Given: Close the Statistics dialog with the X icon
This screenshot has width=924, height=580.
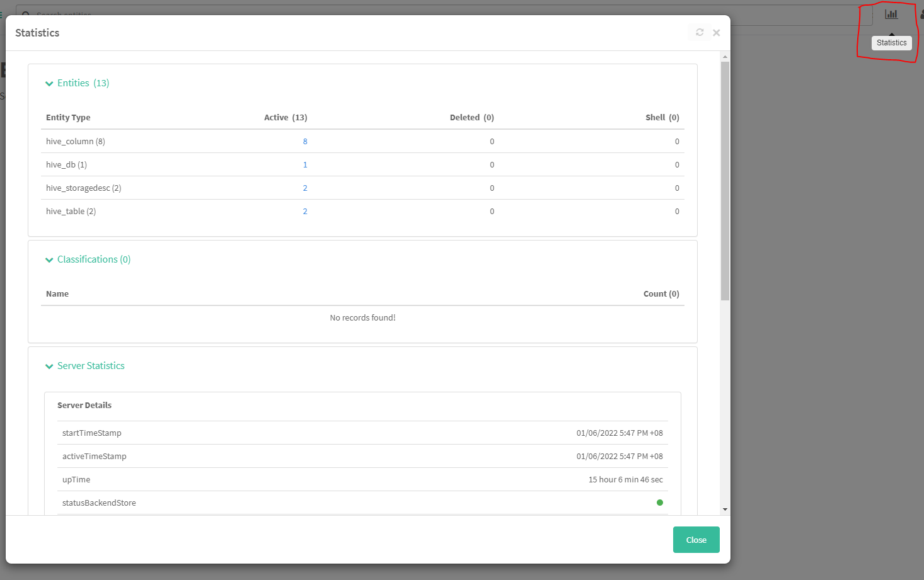Looking at the screenshot, I should (717, 33).
